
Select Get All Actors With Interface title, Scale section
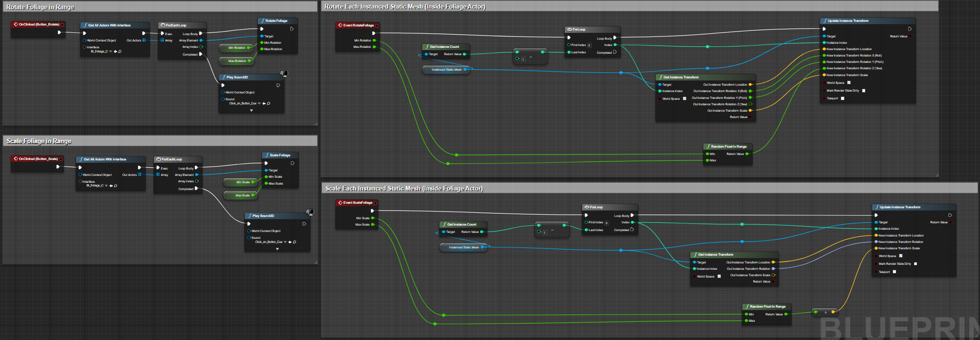(x=105, y=159)
